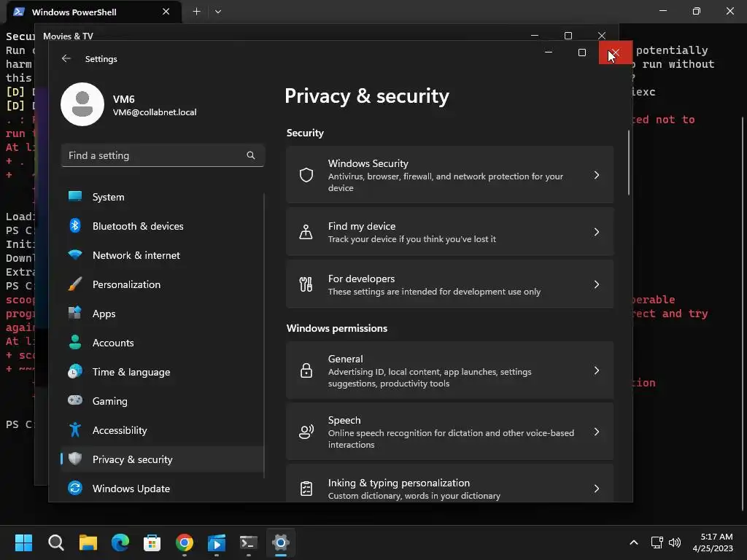Click the General padlock icon
The height and width of the screenshot is (560, 747).
pyautogui.click(x=306, y=370)
